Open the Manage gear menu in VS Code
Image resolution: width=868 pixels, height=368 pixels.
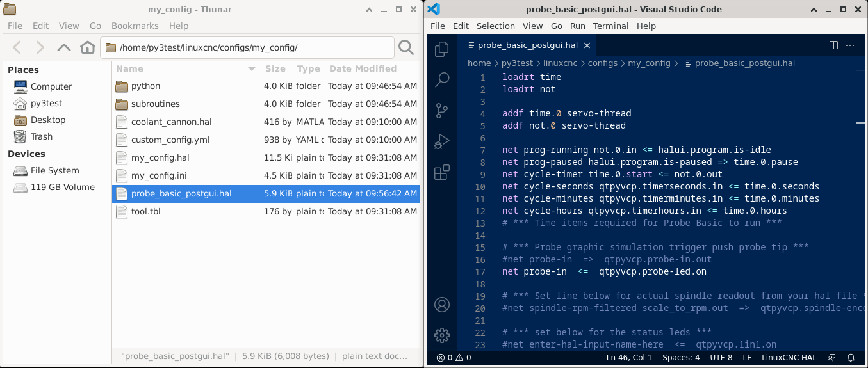pos(442,335)
